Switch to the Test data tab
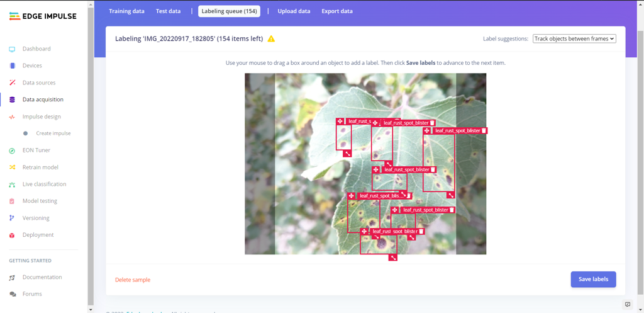The height and width of the screenshot is (313, 644). click(x=168, y=11)
